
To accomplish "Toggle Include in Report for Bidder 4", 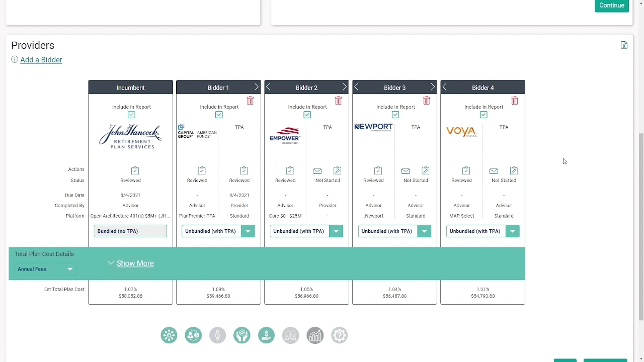I will [483, 115].
